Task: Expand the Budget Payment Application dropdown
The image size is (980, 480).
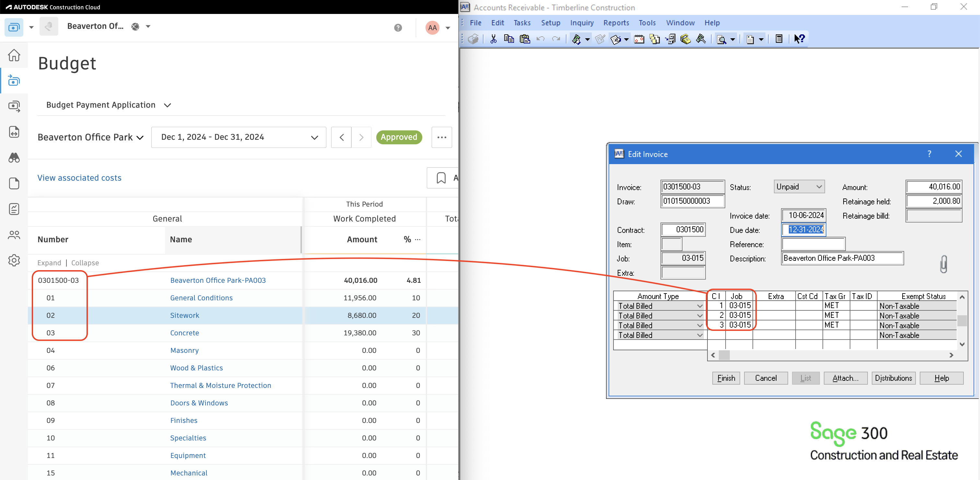Action: [168, 105]
